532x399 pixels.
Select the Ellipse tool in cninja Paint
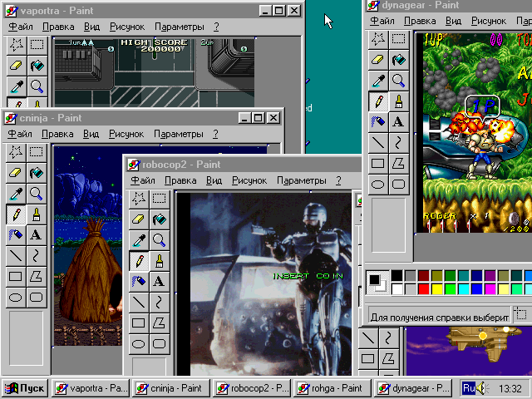click(x=16, y=298)
